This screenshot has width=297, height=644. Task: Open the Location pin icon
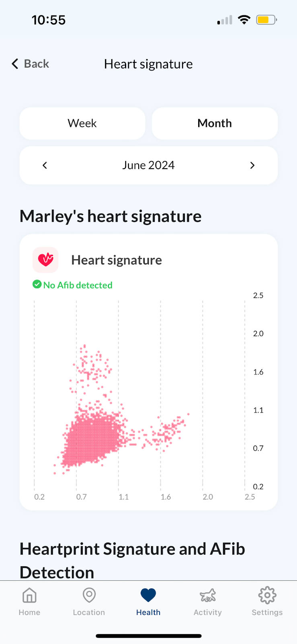(89, 595)
